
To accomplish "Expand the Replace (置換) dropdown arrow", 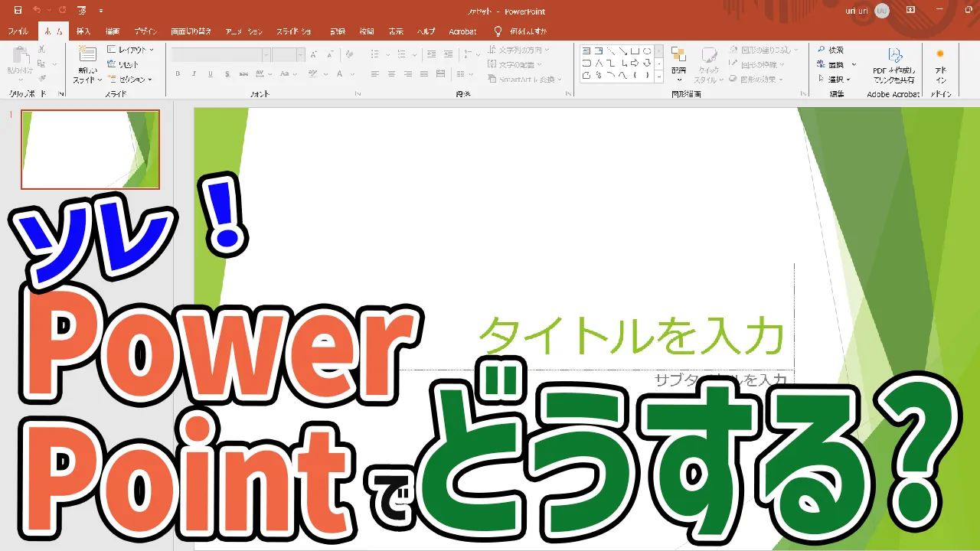I will (854, 65).
